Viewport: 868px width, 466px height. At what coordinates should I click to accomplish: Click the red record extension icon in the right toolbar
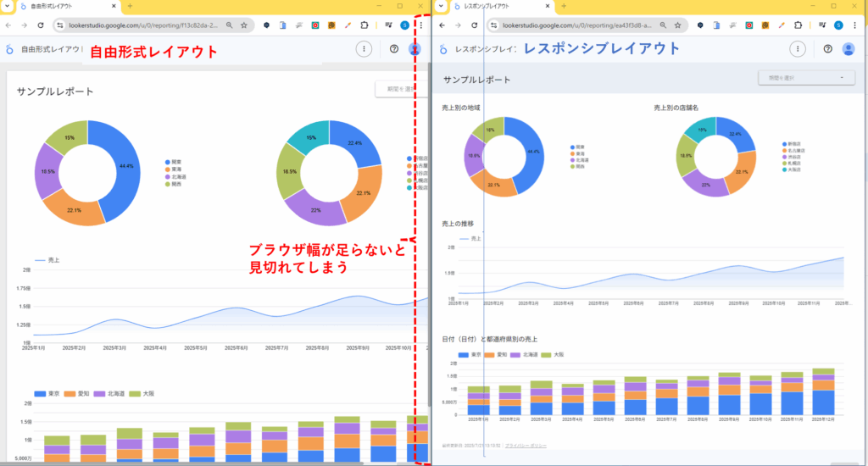[749, 25]
